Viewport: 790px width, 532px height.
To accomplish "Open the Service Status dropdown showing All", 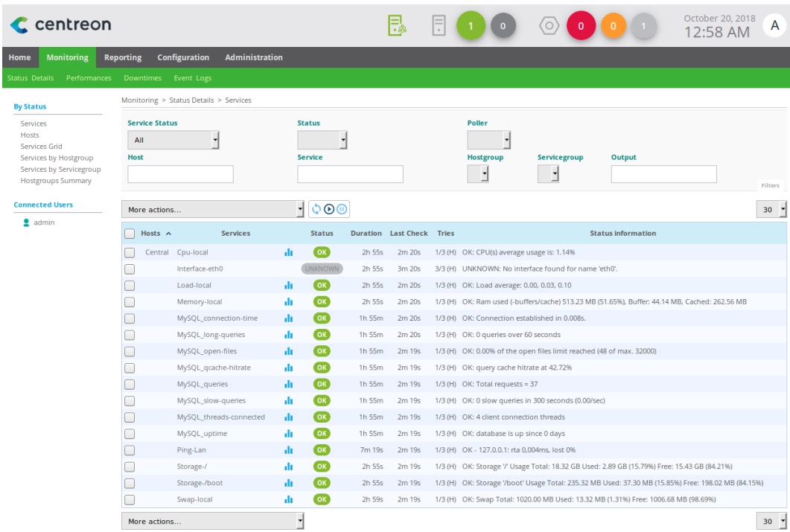I will (173, 140).
